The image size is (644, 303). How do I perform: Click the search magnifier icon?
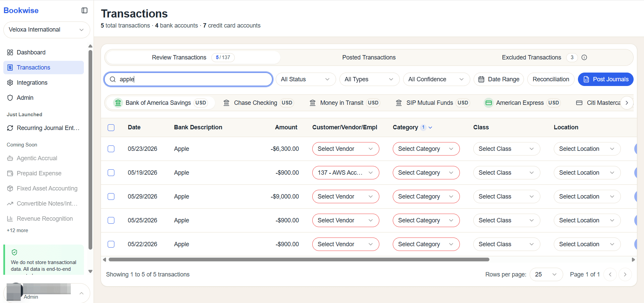[113, 79]
